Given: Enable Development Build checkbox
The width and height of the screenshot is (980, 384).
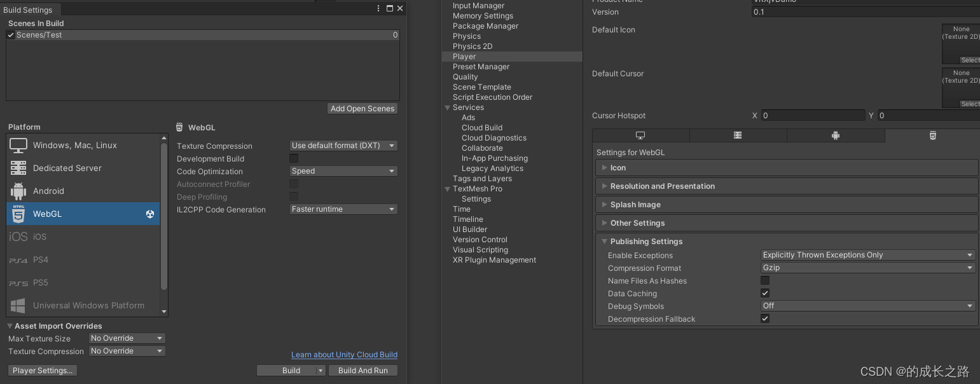Looking at the screenshot, I should (x=294, y=158).
